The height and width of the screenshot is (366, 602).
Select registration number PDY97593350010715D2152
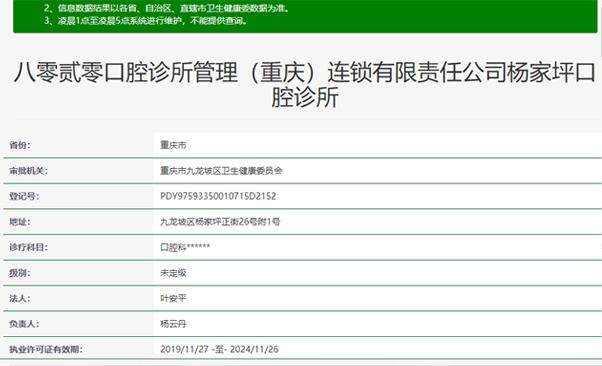218,196
